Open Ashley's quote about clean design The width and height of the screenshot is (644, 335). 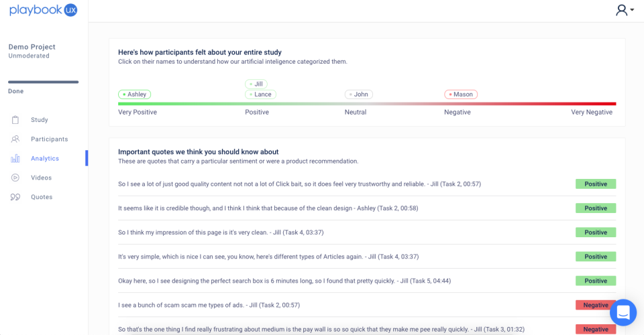(x=268, y=208)
